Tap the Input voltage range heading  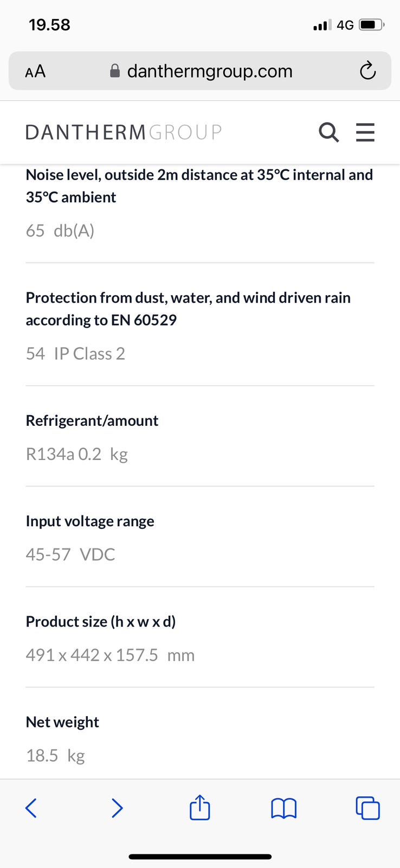click(90, 521)
